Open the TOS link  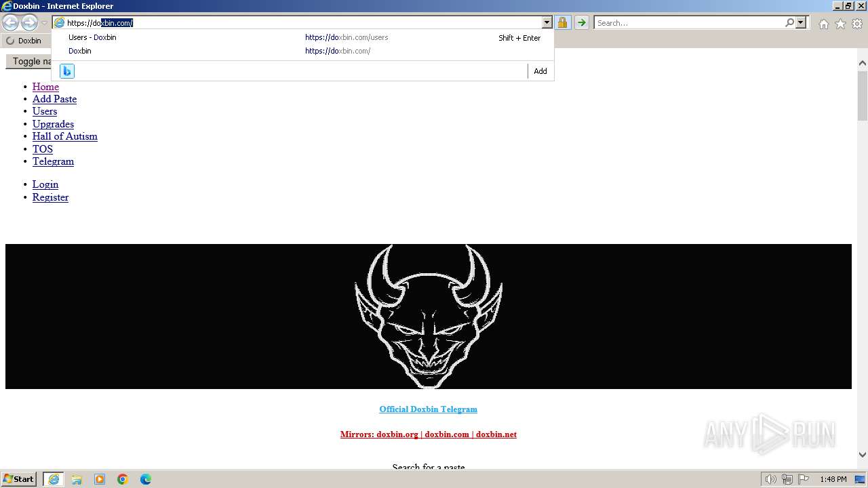pyautogui.click(x=42, y=149)
